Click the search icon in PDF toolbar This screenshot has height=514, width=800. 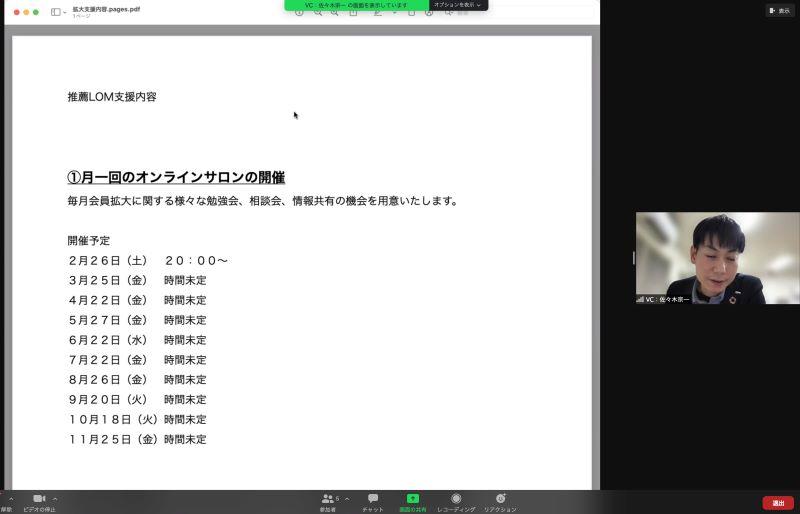click(449, 13)
